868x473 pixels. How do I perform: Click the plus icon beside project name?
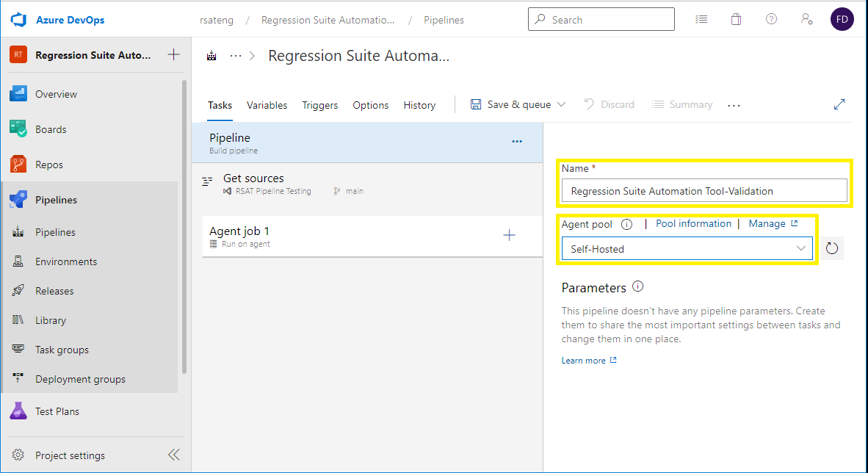[173, 54]
